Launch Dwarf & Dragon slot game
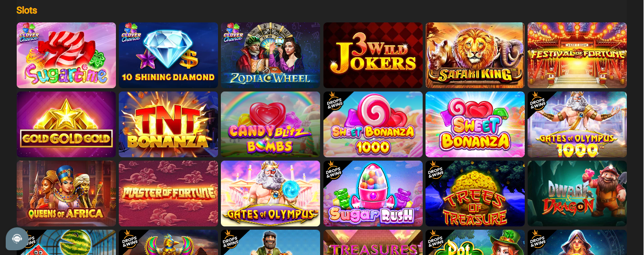644x255 pixels. (x=577, y=194)
